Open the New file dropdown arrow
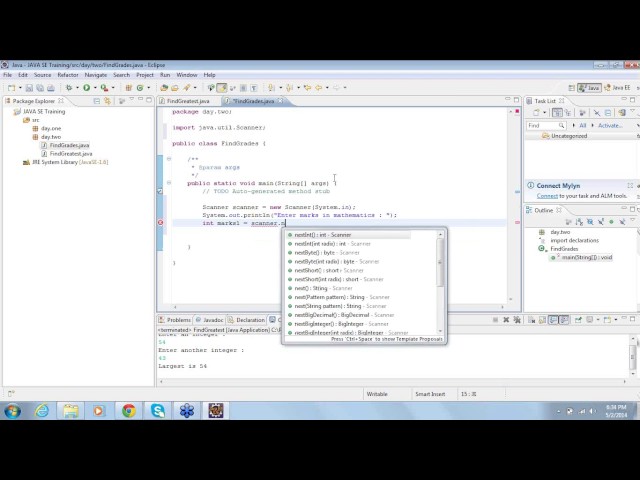Screen dimensions: 640x480 20,88
